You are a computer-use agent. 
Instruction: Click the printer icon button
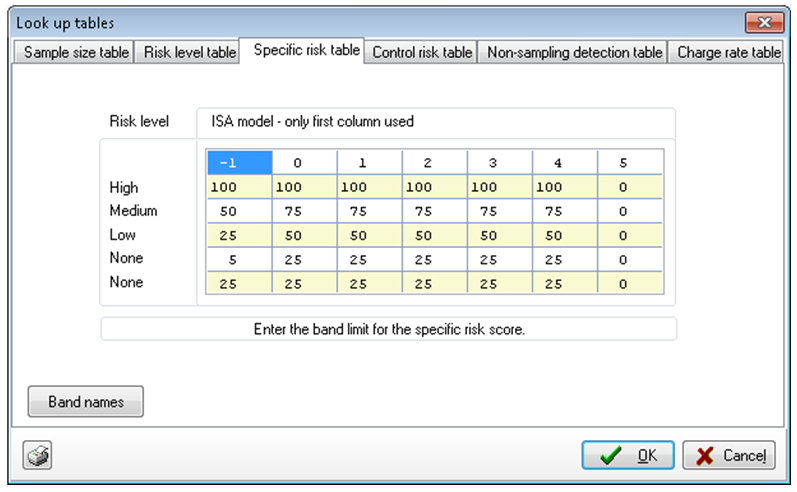coord(37,455)
